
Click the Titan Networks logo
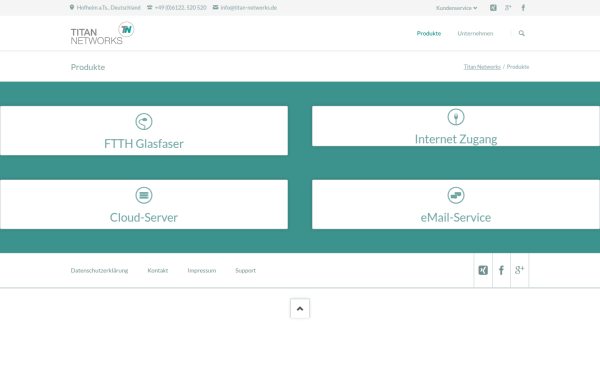[102, 33]
